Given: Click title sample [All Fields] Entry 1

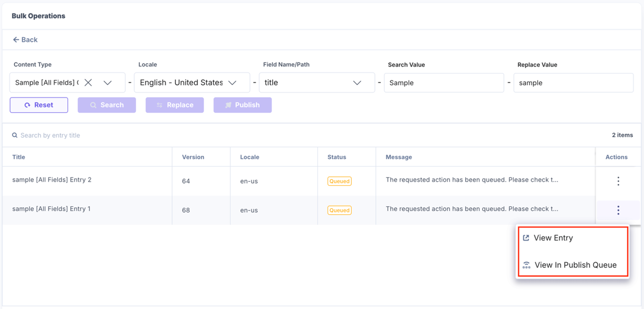Looking at the screenshot, I should coord(51,209).
